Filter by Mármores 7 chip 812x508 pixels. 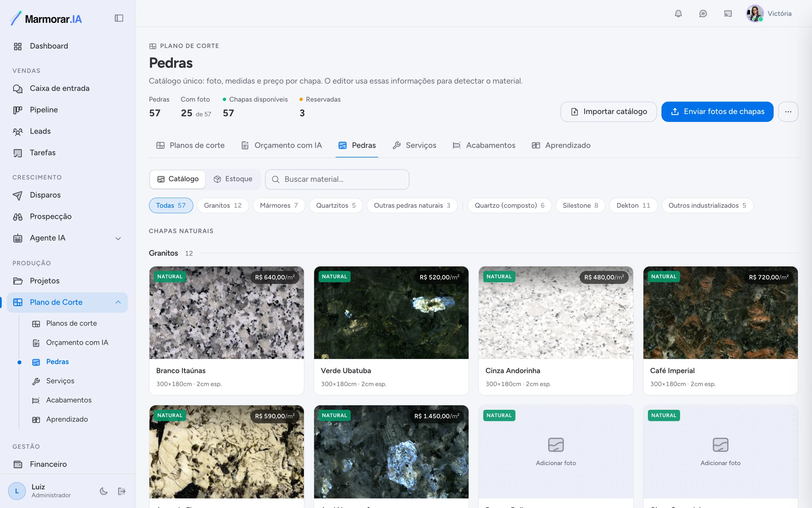click(279, 206)
